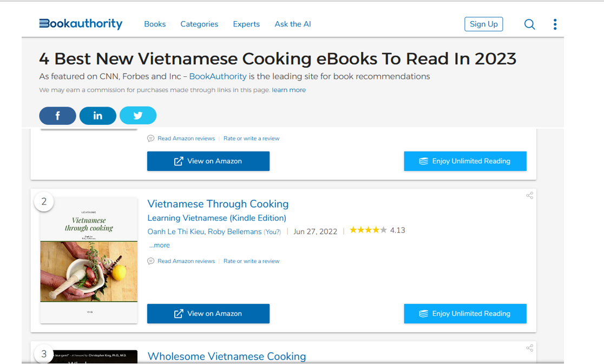Open author Roby Bellemans link
The height and width of the screenshot is (364, 604).
pyautogui.click(x=234, y=231)
